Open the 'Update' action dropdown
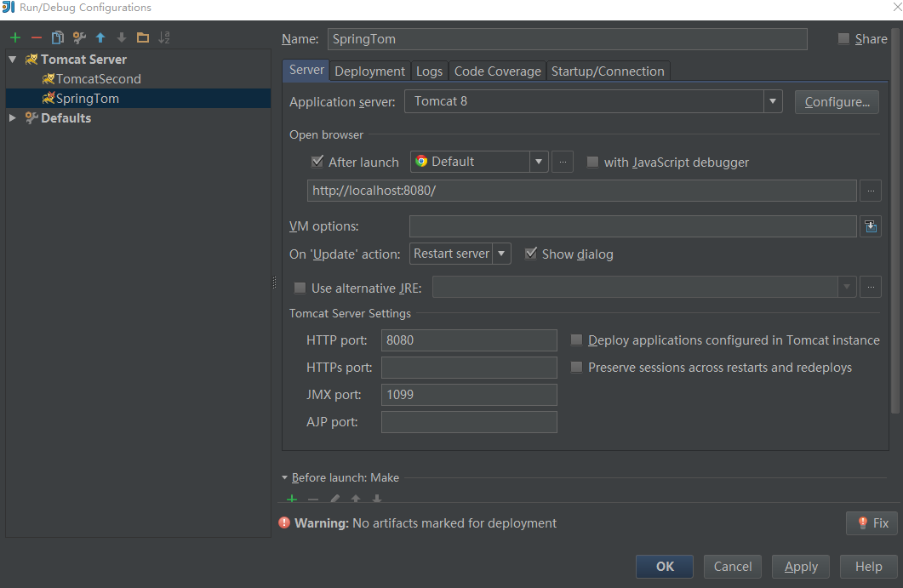Viewport: 903px width, 588px height. point(502,254)
